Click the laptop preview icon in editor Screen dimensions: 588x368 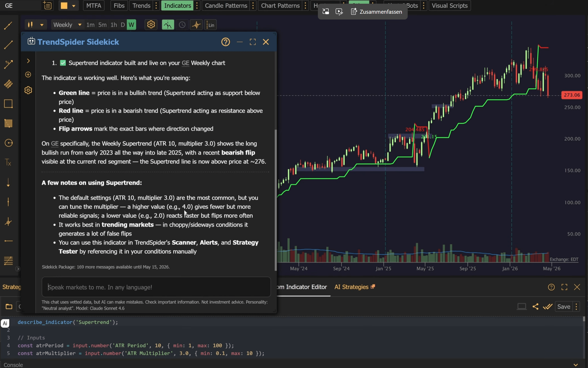tap(522, 307)
